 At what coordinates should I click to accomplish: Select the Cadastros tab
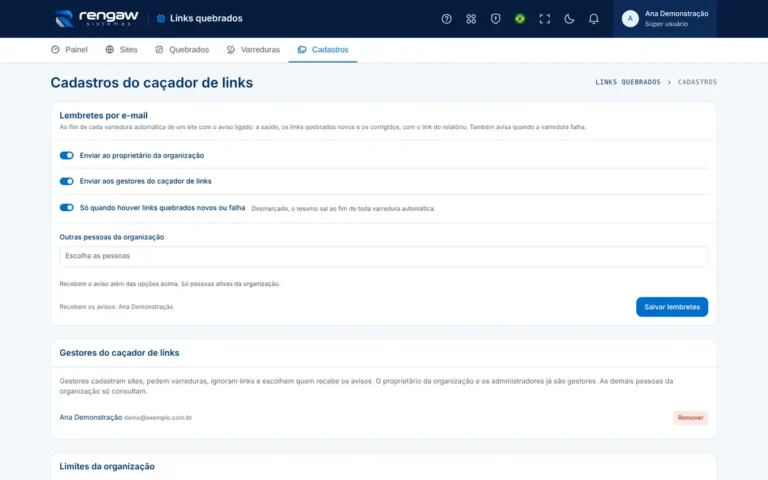(x=323, y=49)
